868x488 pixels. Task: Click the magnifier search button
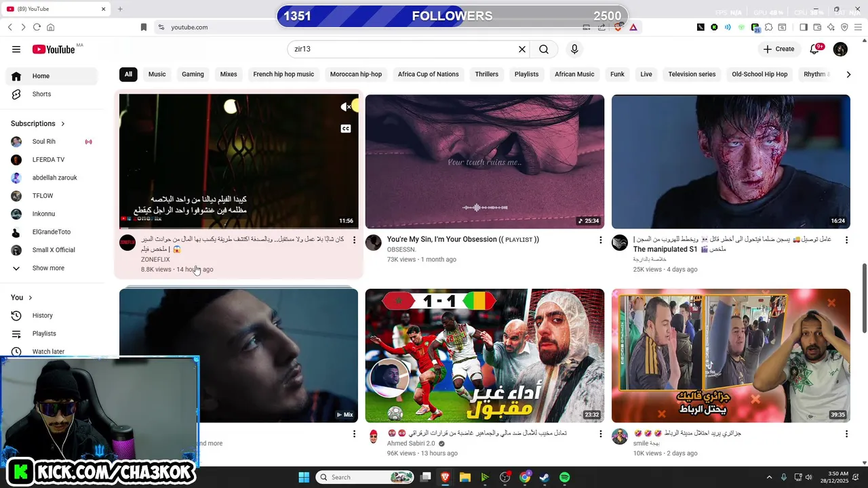544,49
